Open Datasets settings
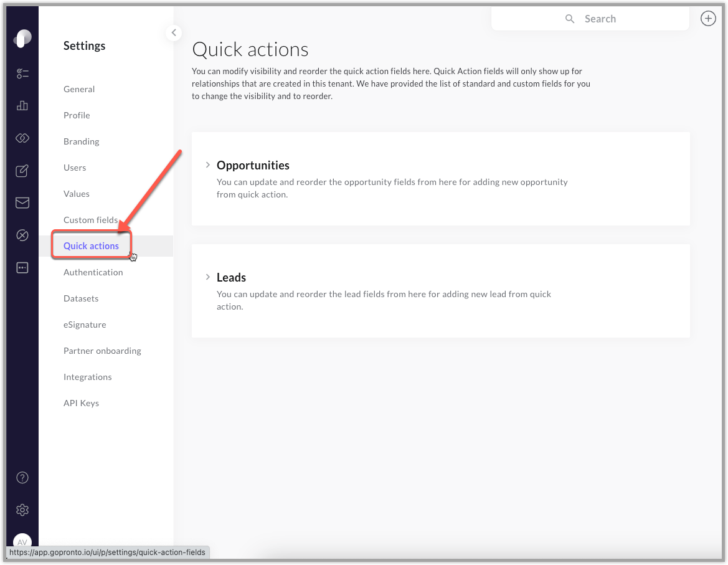 [x=81, y=298]
